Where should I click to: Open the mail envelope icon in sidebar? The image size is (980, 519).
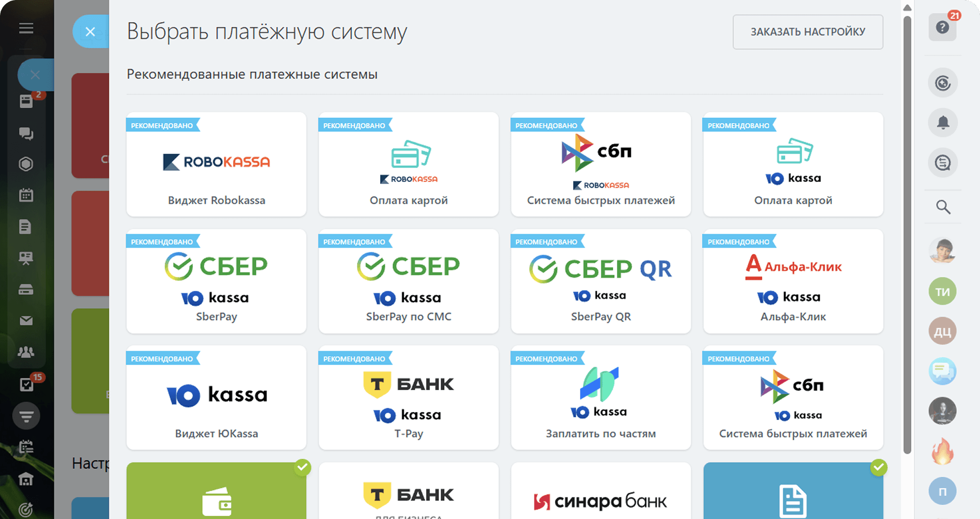pos(26,321)
